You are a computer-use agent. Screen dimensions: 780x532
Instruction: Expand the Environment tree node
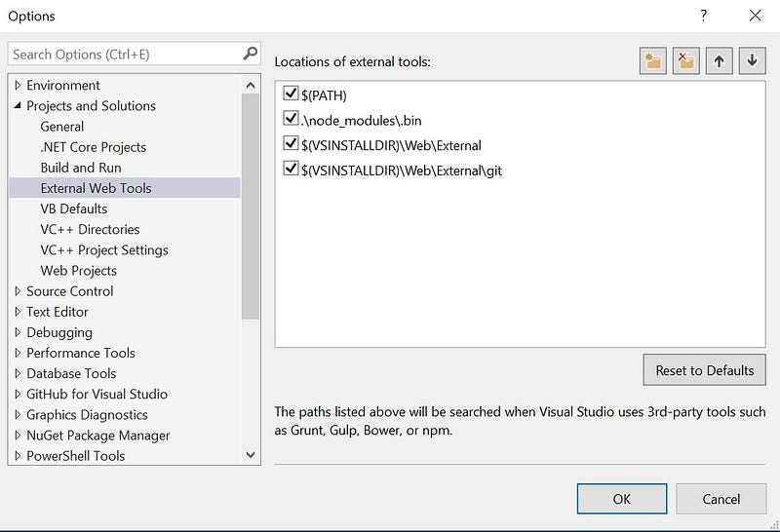tap(18, 85)
